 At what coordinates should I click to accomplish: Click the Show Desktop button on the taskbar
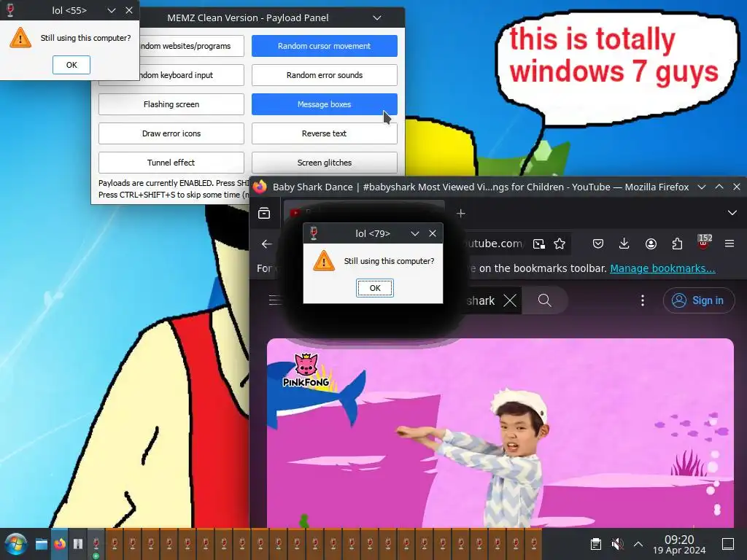click(x=728, y=544)
